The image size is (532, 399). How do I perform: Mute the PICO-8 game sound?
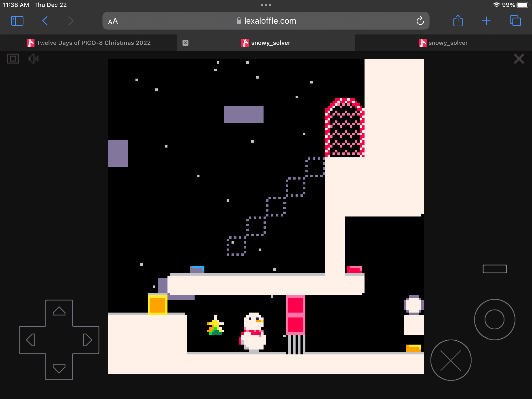click(x=33, y=59)
